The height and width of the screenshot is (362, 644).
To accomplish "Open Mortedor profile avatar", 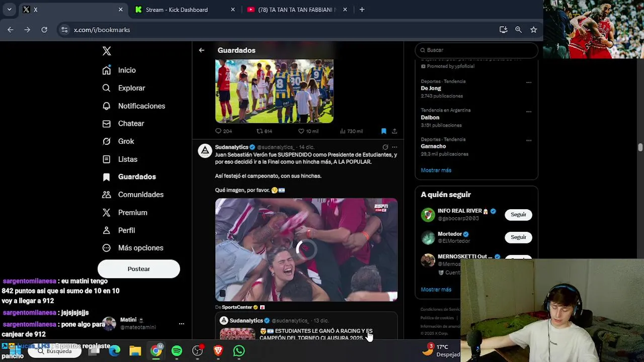I will 428,237.
